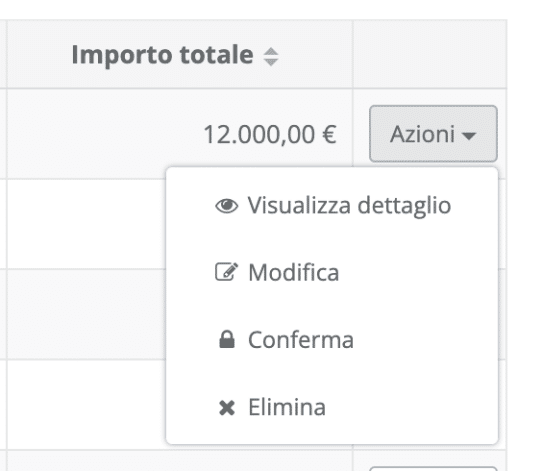
Task: Click the empty header cell above Azioni
Action: point(430,54)
